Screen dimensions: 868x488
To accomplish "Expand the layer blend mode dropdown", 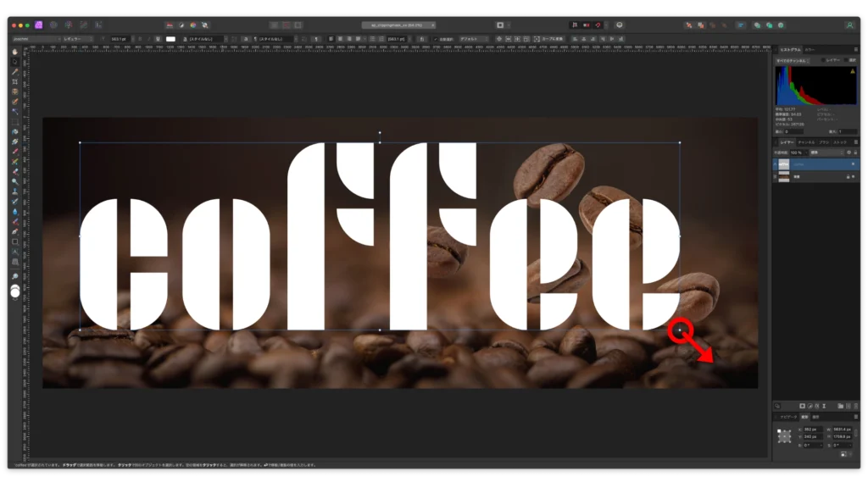I will pos(825,152).
